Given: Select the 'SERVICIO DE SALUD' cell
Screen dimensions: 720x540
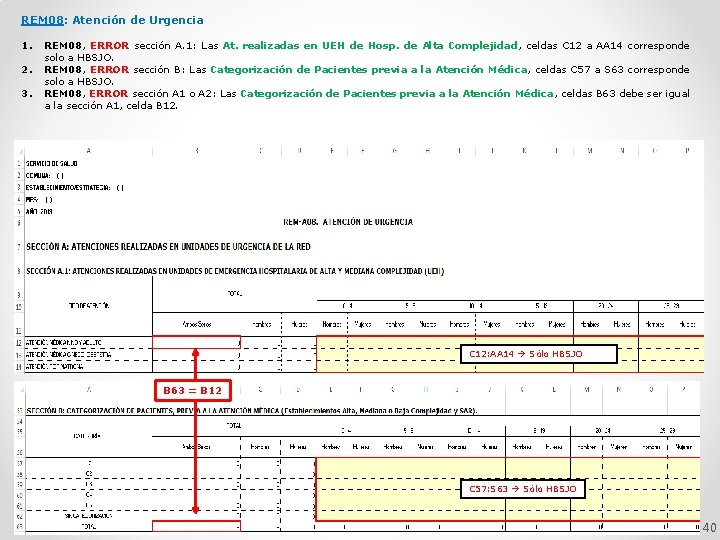Looking at the screenshot, I should [x=51, y=163].
